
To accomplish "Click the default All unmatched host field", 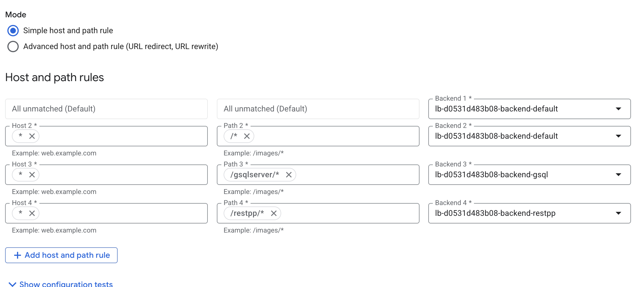I will coord(106,109).
